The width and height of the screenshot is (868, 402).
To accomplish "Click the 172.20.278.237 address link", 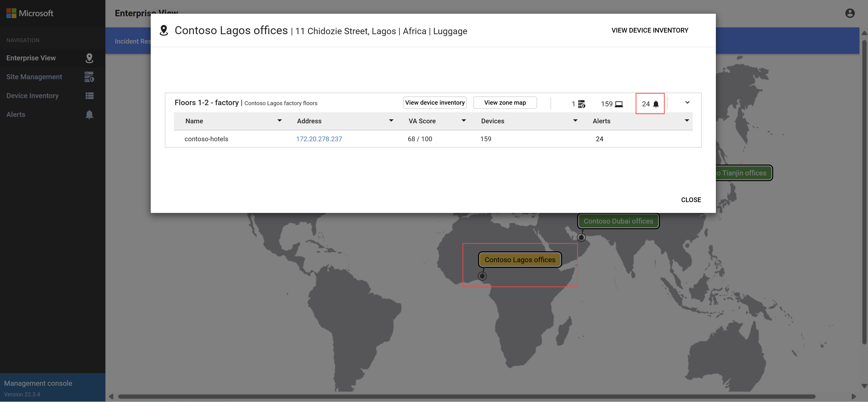I will [319, 138].
